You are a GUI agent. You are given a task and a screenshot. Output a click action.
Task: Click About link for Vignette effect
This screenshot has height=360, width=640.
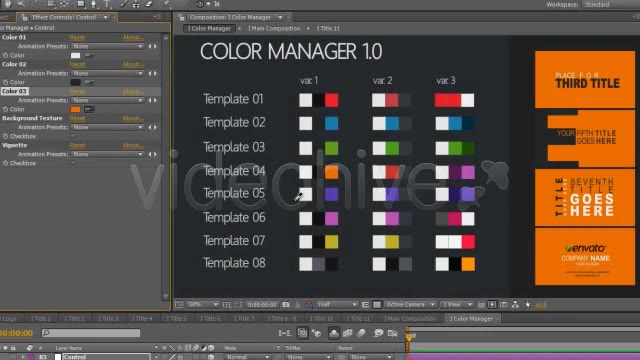tap(133, 145)
